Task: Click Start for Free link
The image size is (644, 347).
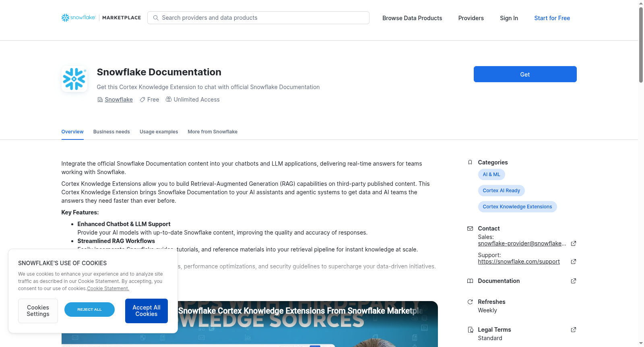Action: point(552,18)
